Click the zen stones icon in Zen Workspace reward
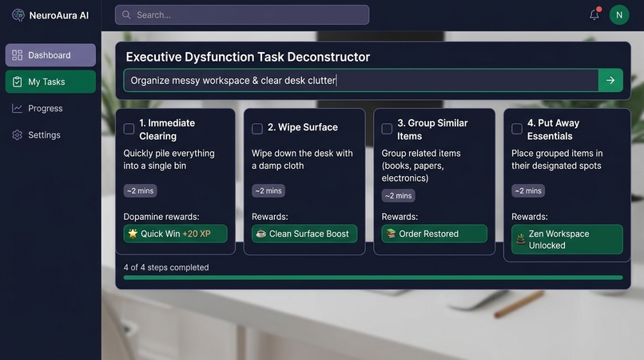 point(521,239)
